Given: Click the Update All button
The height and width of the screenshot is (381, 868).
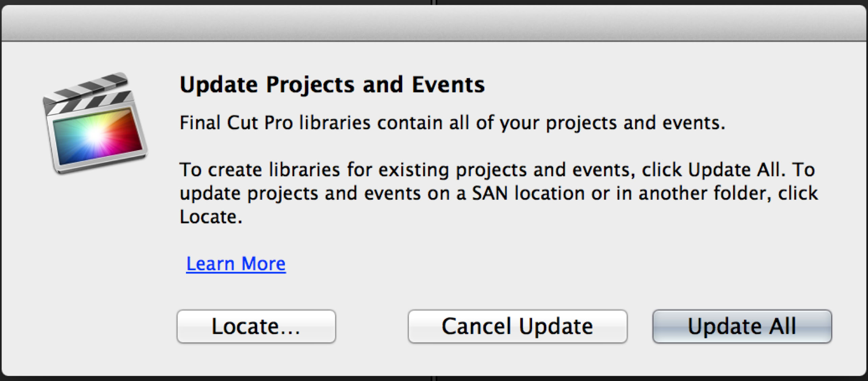Looking at the screenshot, I should (x=742, y=327).
